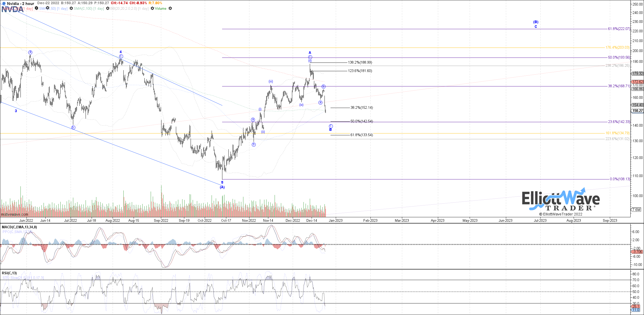Click the motivewave.com text at lower left

point(14,215)
